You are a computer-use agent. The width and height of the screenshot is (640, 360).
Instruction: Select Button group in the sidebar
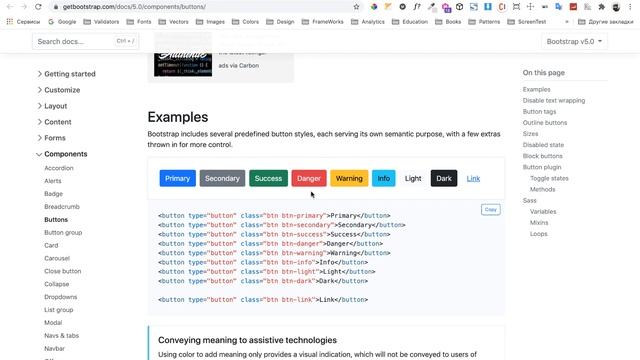pos(63,232)
